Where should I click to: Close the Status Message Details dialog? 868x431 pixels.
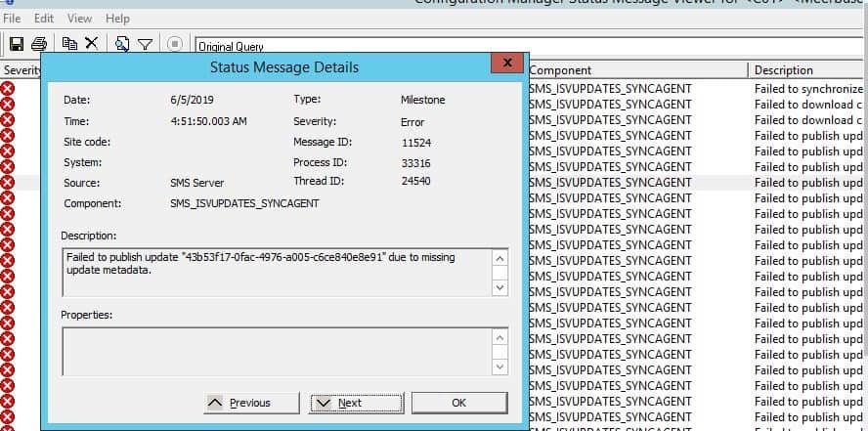pyautogui.click(x=506, y=64)
